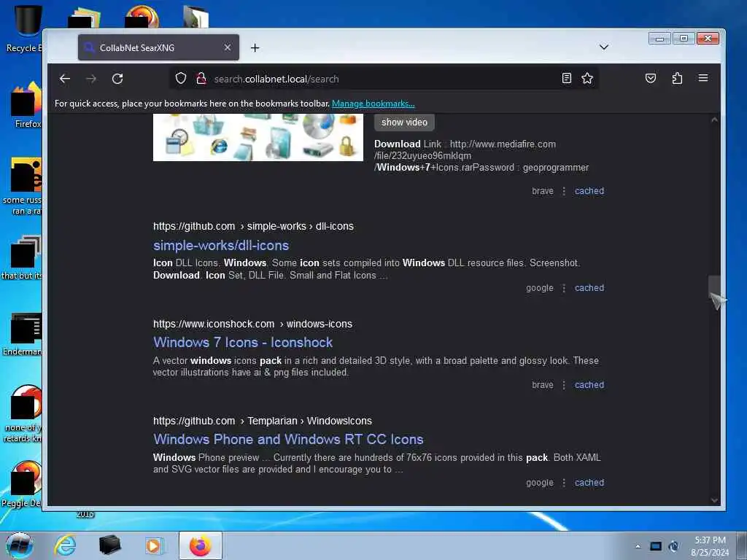This screenshot has height=560, width=747.
Task: Expand the list all tabs chevron
Action: point(603,47)
